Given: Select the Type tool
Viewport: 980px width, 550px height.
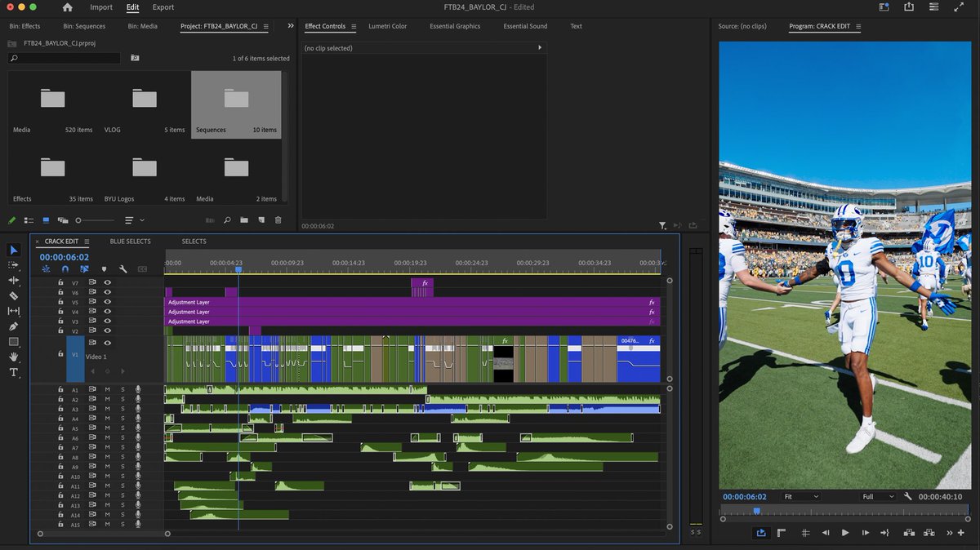Looking at the screenshot, I should pos(14,372).
